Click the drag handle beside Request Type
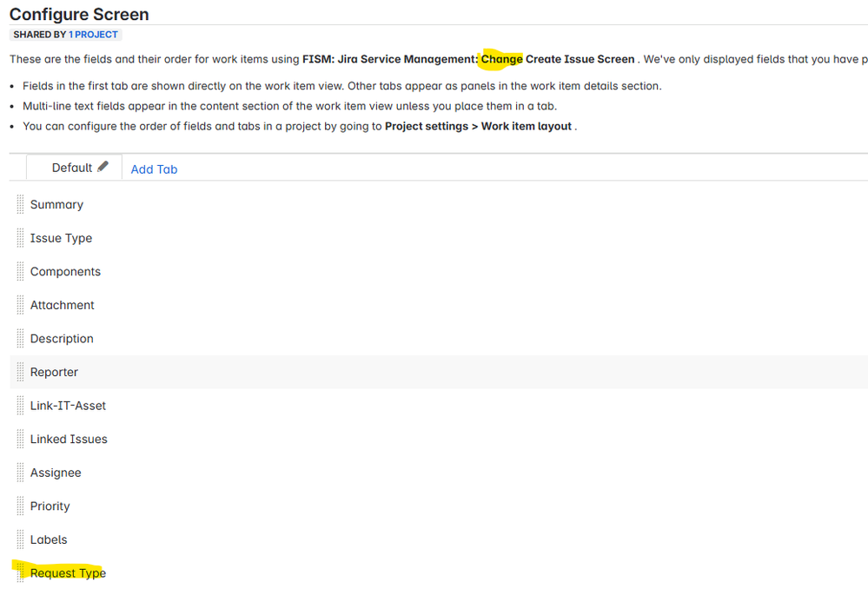The image size is (868, 589). (x=20, y=573)
